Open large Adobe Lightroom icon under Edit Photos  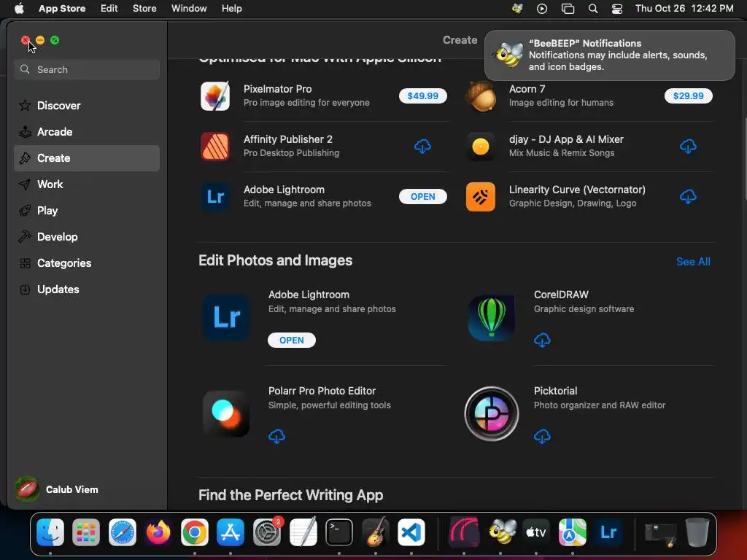tap(226, 317)
